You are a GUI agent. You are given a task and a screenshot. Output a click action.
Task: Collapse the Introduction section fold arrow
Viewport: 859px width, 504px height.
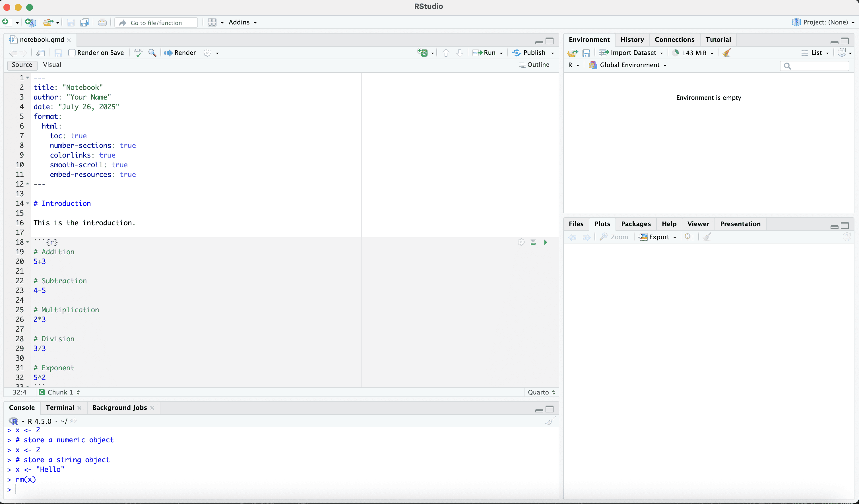pyautogui.click(x=28, y=203)
